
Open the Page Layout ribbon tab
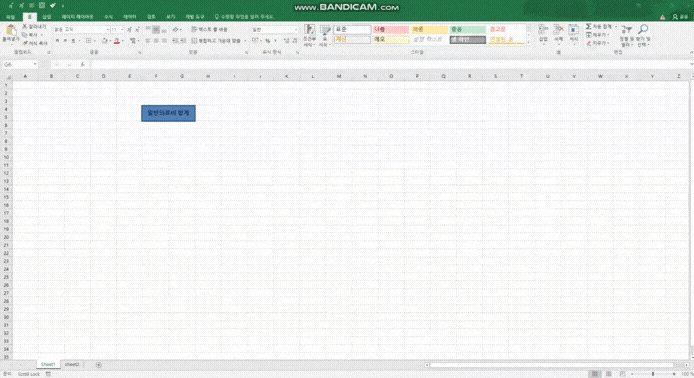click(x=77, y=17)
